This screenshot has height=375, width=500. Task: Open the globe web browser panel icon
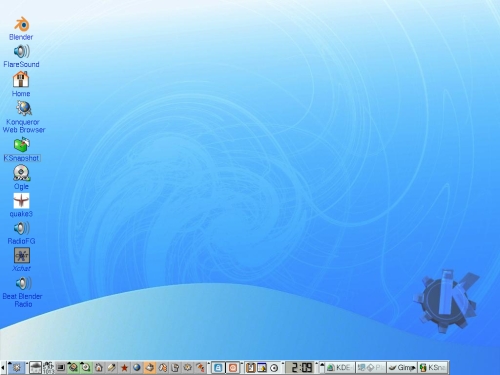coord(137,368)
